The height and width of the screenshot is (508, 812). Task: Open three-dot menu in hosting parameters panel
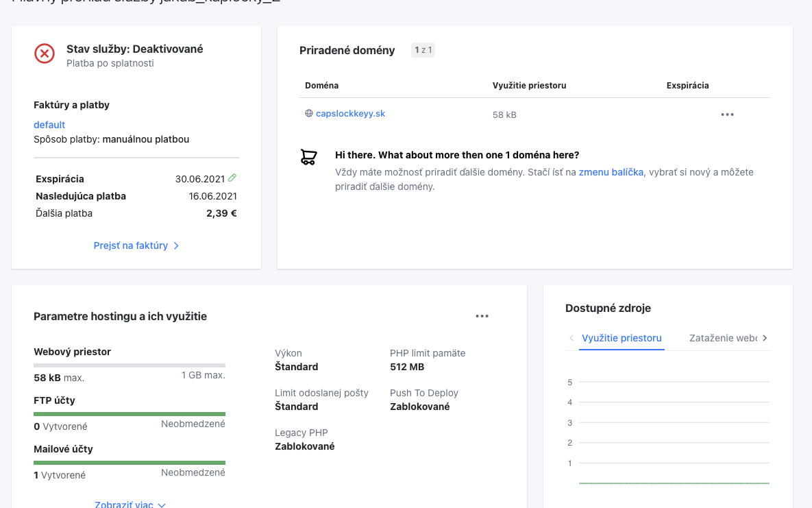tap(482, 316)
